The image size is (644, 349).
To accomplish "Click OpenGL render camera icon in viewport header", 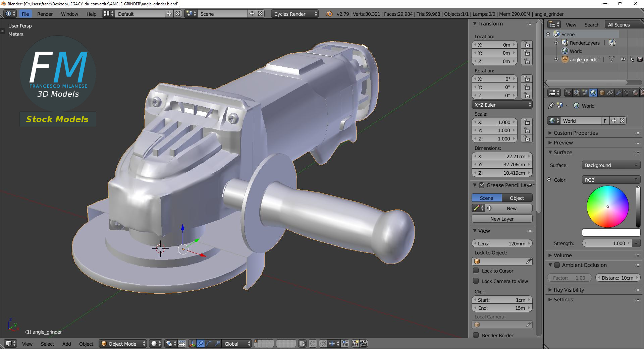I will tap(355, 344).
